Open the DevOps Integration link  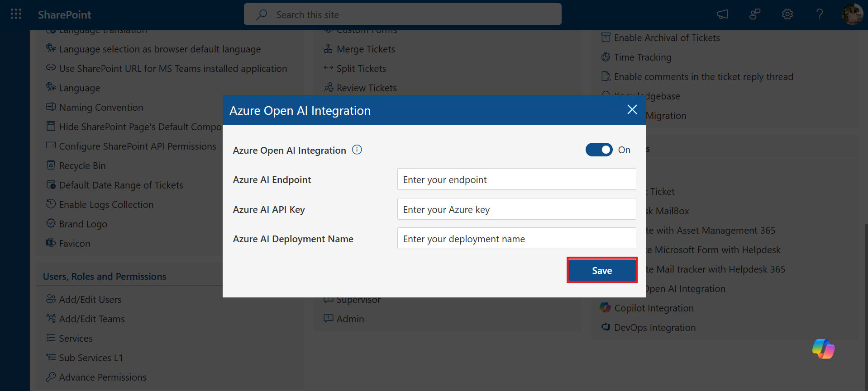[655, 327]
